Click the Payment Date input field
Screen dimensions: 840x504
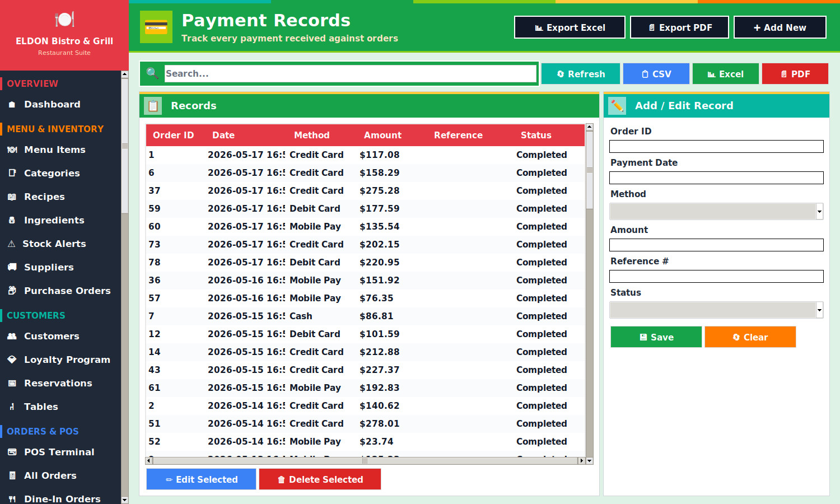pos(716,178)
